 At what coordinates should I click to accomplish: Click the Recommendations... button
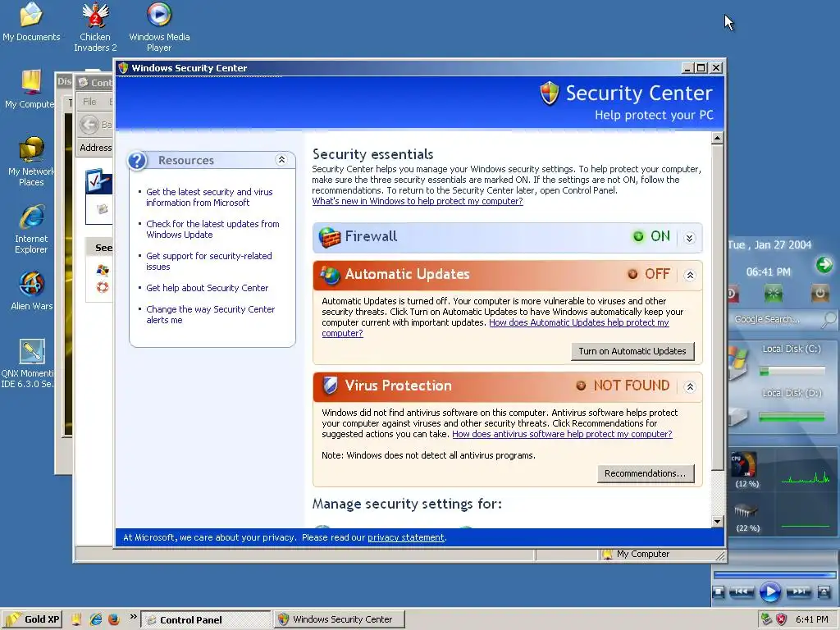coord(645,473)
